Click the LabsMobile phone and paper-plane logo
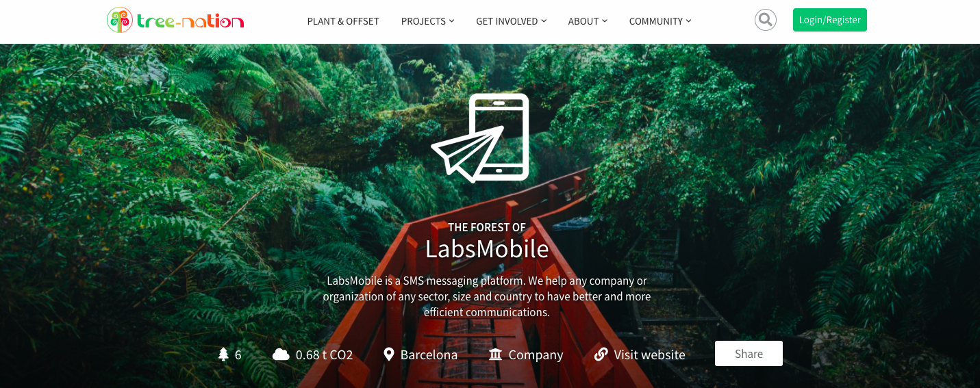Viewport: 980px width, 388px height. pos(480,138)
